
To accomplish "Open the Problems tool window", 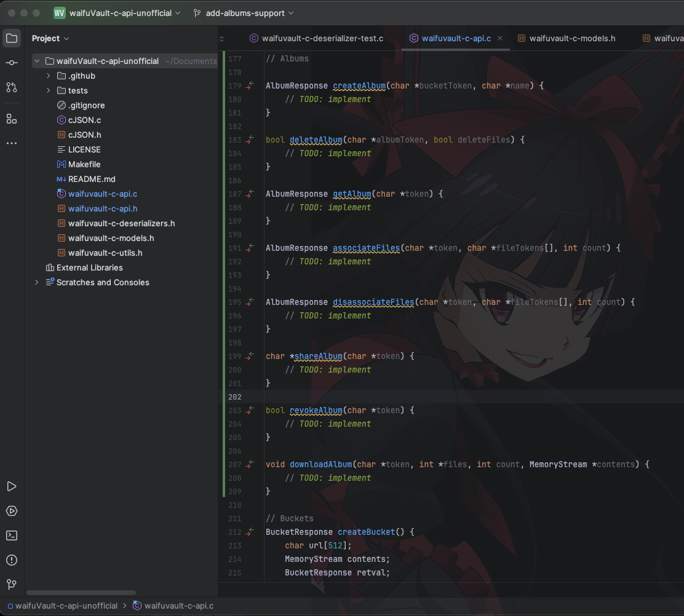I will pos(12,560).
